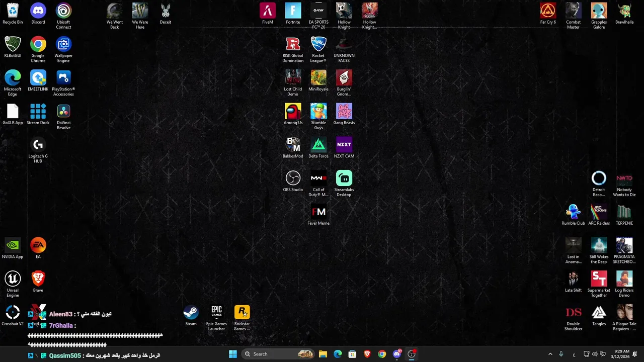Launch Brawlhalla from the desktop

coord(624,14)
